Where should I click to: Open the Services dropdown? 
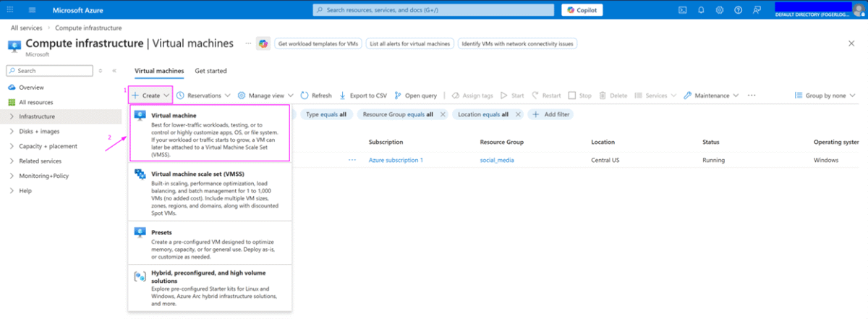click(x=655, y=95)
